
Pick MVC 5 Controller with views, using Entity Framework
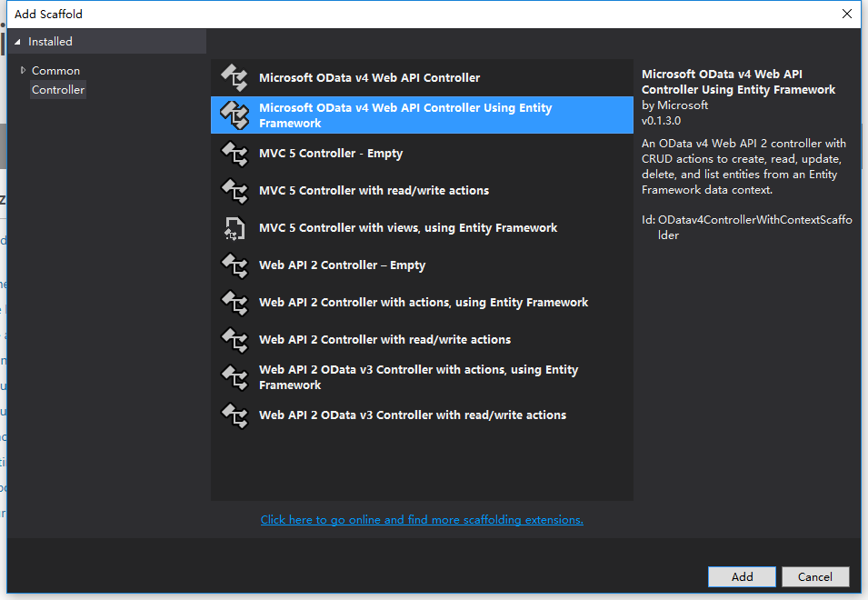click(422, 228)
